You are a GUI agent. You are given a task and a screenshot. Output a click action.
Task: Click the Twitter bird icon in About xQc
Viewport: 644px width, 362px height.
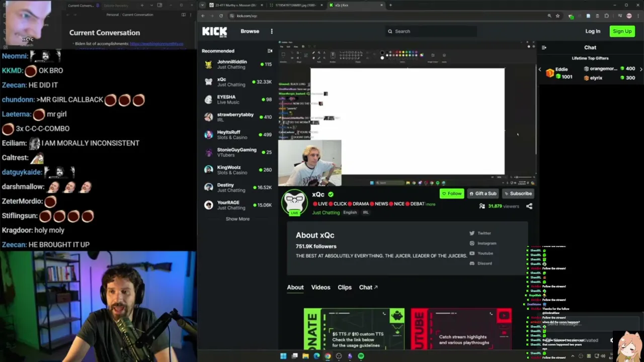coord(472,233)
